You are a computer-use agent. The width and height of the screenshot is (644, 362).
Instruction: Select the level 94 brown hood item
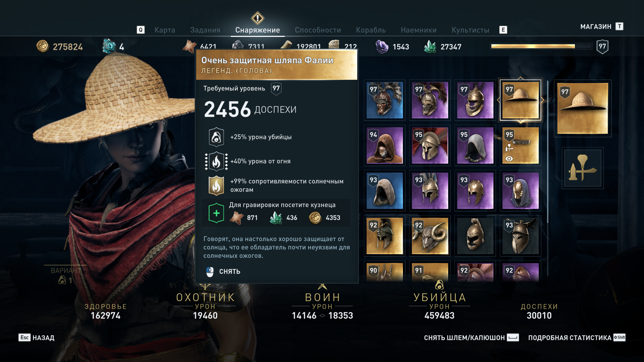384,145
